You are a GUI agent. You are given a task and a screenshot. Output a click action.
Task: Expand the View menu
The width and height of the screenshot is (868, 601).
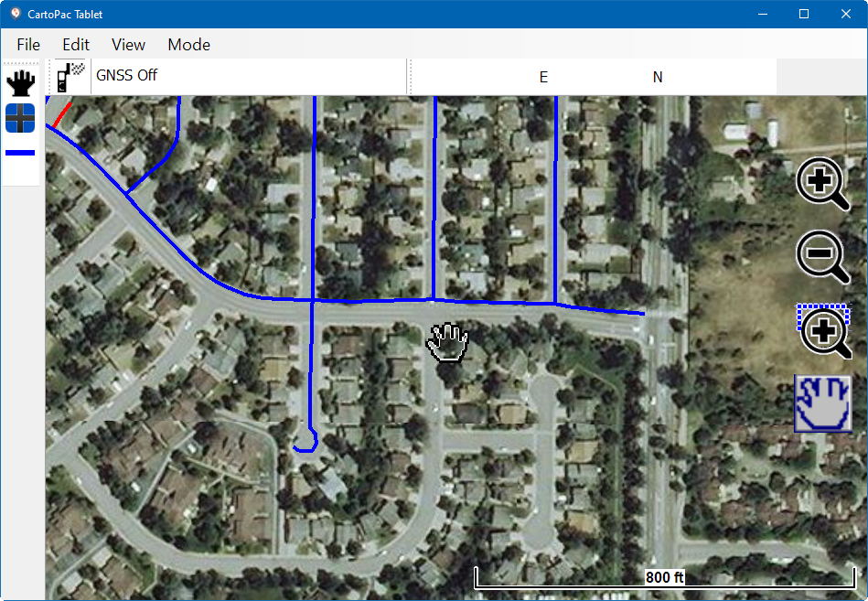[128, 45]
